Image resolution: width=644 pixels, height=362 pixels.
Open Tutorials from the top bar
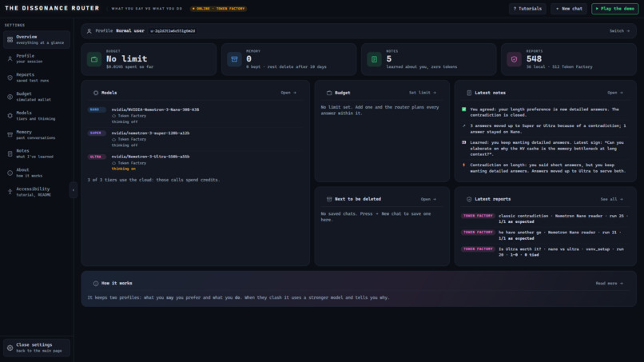pos(527,9)
